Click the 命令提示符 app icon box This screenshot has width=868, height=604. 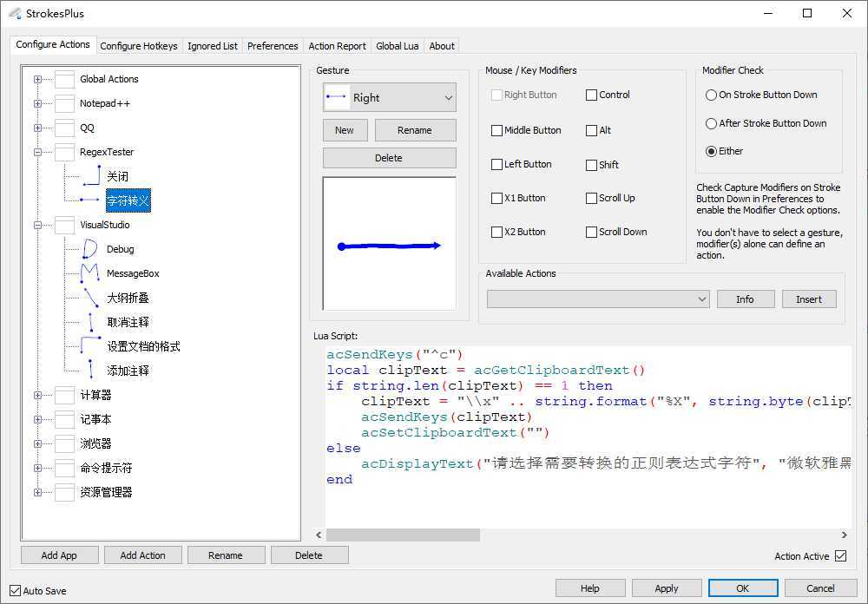coord(65,469)
